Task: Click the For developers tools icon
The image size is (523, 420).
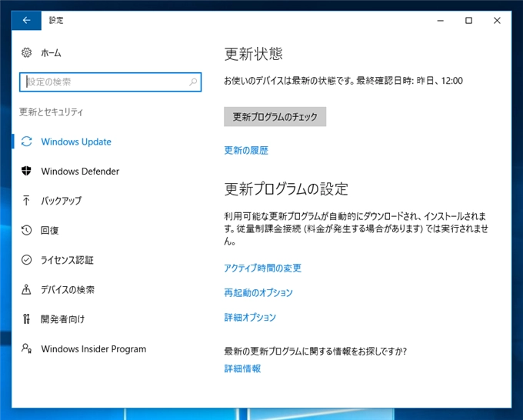Action: coord(26,319)
